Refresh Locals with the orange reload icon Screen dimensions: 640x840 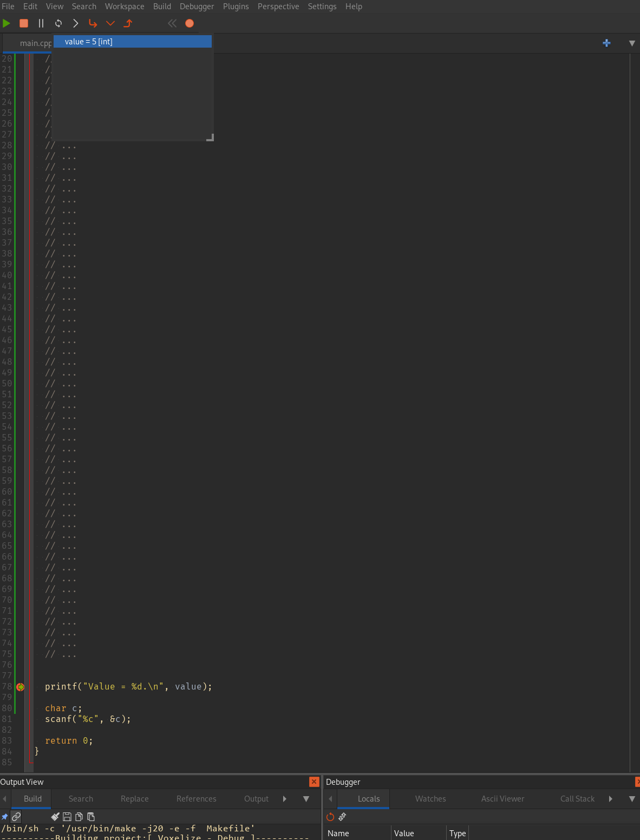(x=330, y=817)
